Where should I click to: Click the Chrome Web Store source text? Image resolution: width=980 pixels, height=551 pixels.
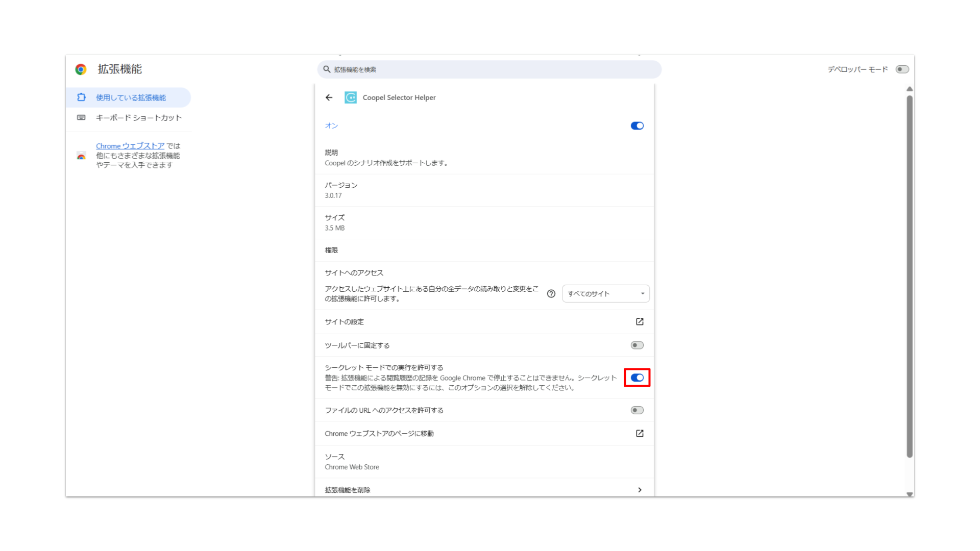click(352, 467)
